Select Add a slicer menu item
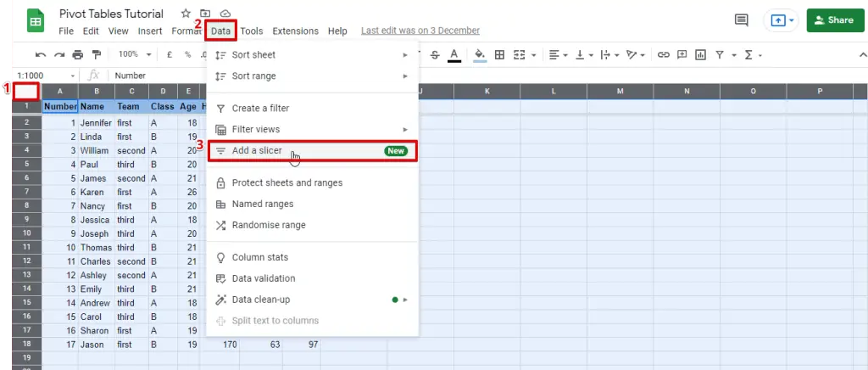Image resolution: width=868 pixels, height=370 pixels. [312, 151]
